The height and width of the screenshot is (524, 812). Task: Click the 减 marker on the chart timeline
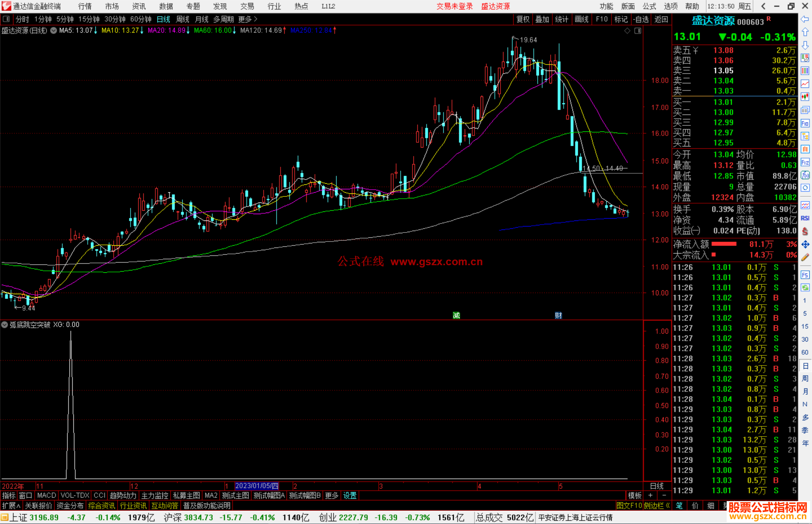tap(456, 315)
